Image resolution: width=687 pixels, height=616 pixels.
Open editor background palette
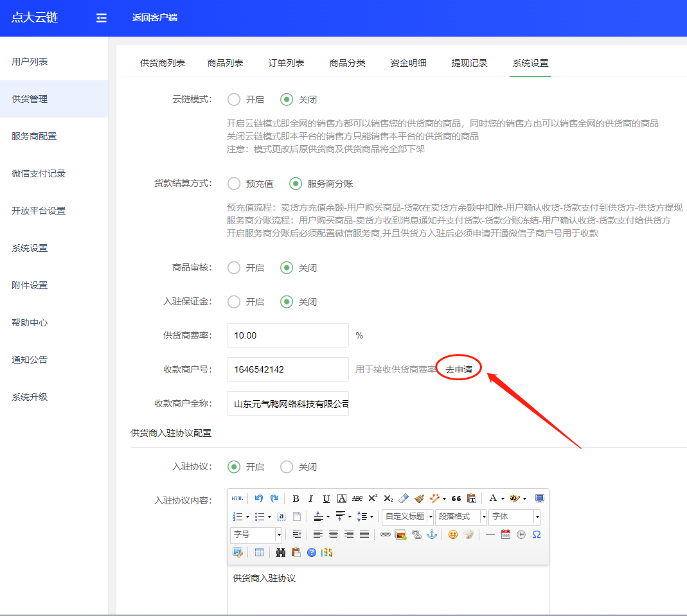coord(468,534)
